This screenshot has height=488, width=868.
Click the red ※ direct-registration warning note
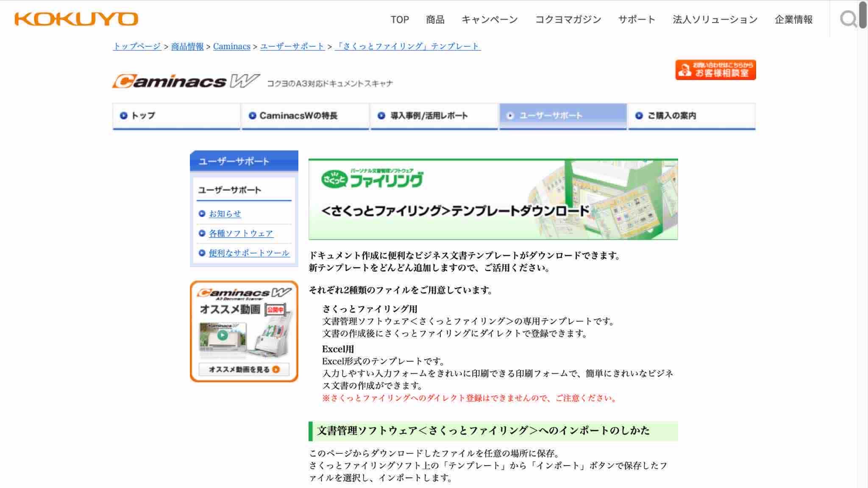click(470, 398)
